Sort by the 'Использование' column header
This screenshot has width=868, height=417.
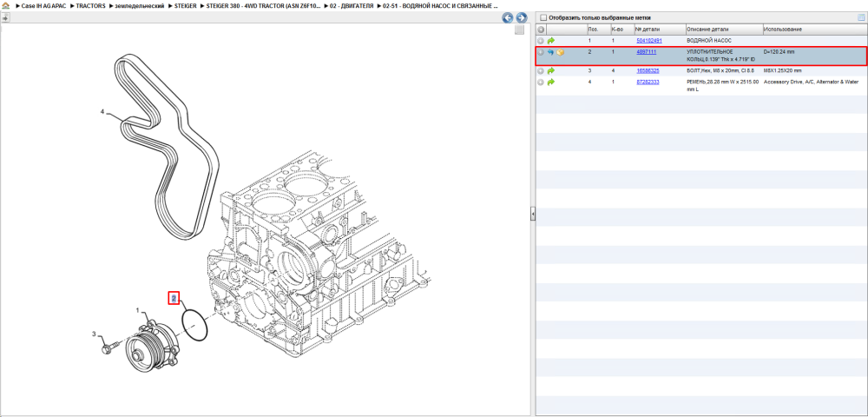[814, 30]
